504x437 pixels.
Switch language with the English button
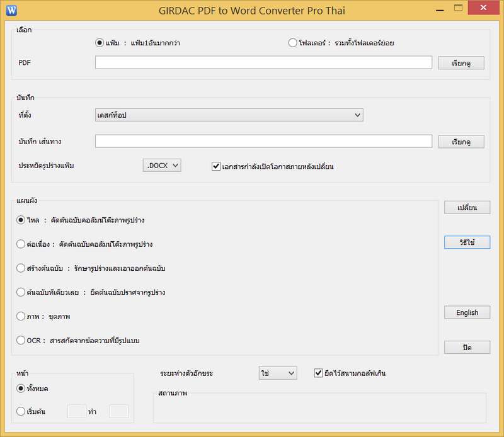(467, 312)
